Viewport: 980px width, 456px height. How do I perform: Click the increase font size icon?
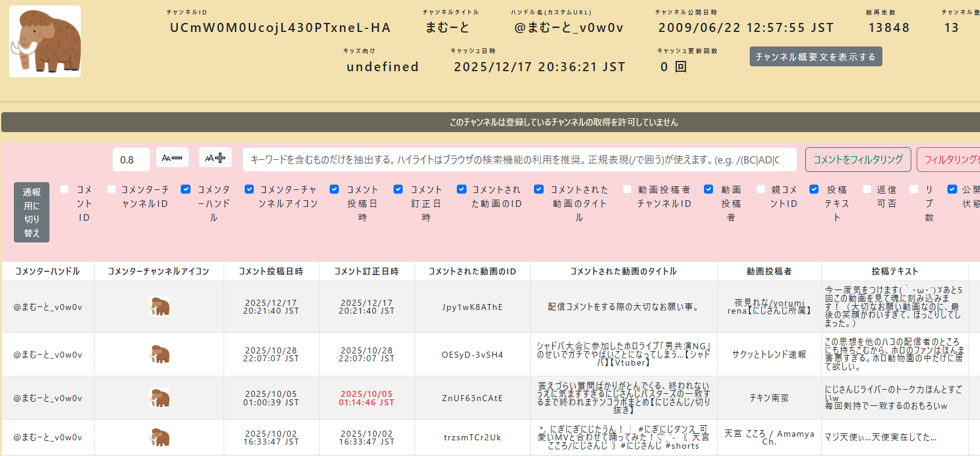tap(215, 158)
